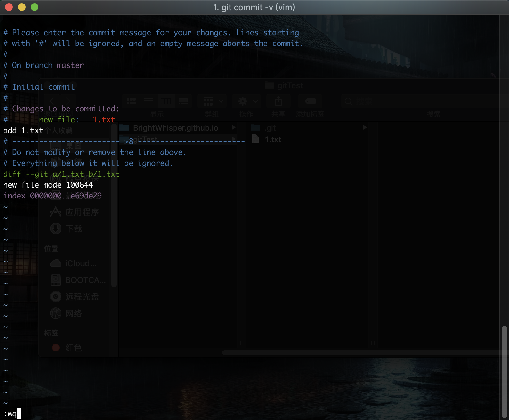This screenshot has width=509, height=420.
Task: Click the '# Please enter the commit message' line
Action: (151, 33)
